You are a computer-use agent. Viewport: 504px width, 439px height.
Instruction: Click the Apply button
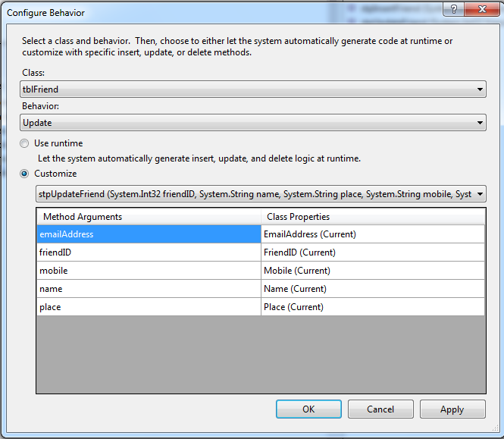coord(452,409)
